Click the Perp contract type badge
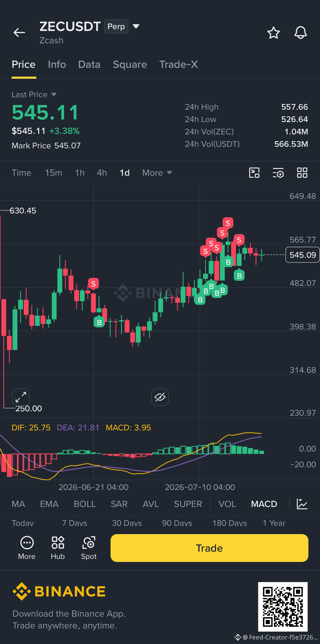This screenshot has width=320, height=644. pos(116,26)
